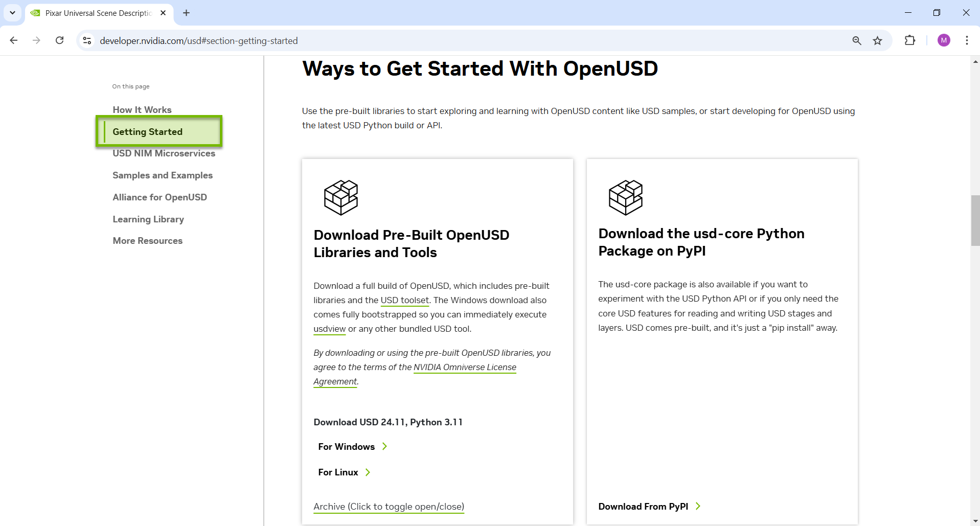Viewport: 980px width, 526px height.
Task: Click the browser back arrow
Action: 14,40
